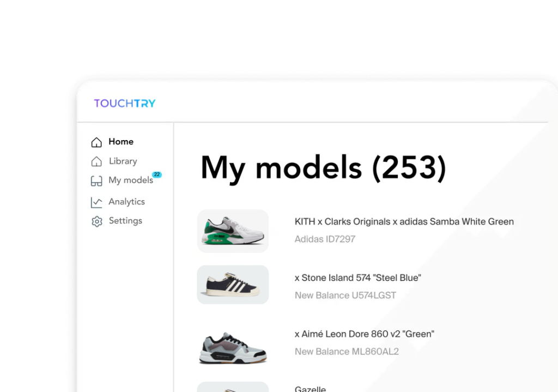
Task: Open the Library menu item
Action: (123, 161)
